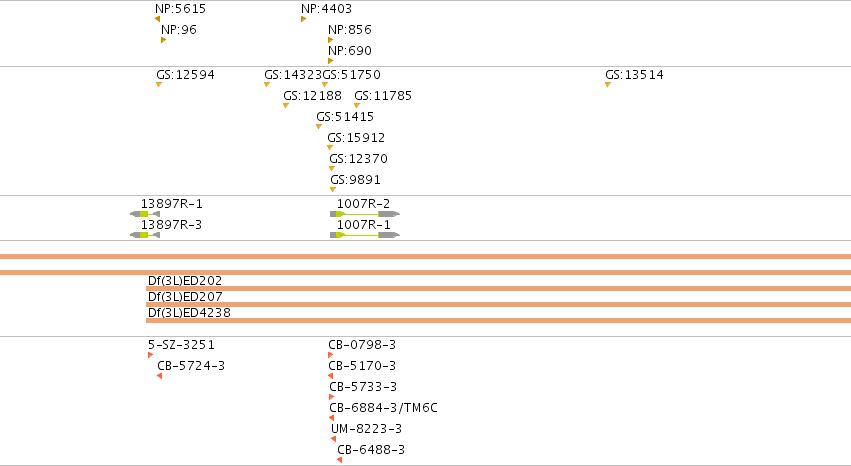The image size is (851, 466).
Task: Click the NP:690 insertion marker triangle
Action: point(331,61)
